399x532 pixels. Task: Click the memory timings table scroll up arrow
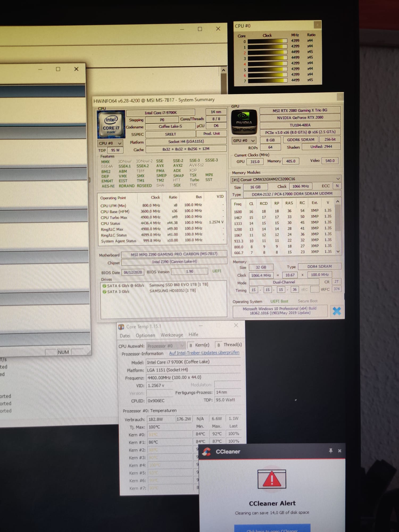click(338, 202)
